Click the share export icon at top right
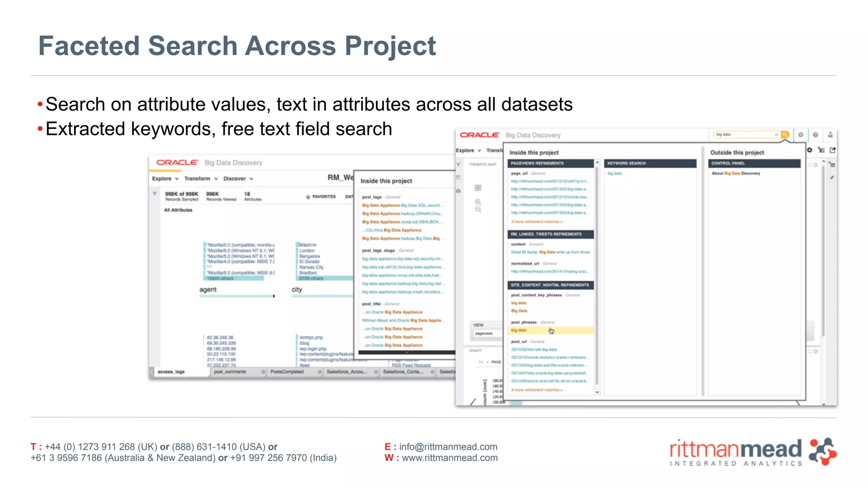The width and height of the screenshot is (868, 488). (832, 150)
